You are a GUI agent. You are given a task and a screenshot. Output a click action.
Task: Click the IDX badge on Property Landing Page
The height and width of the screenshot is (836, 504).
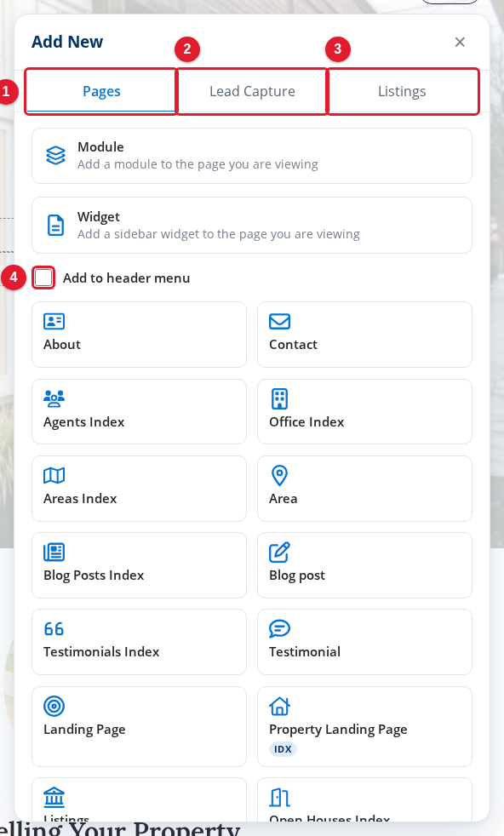(283, 749)
